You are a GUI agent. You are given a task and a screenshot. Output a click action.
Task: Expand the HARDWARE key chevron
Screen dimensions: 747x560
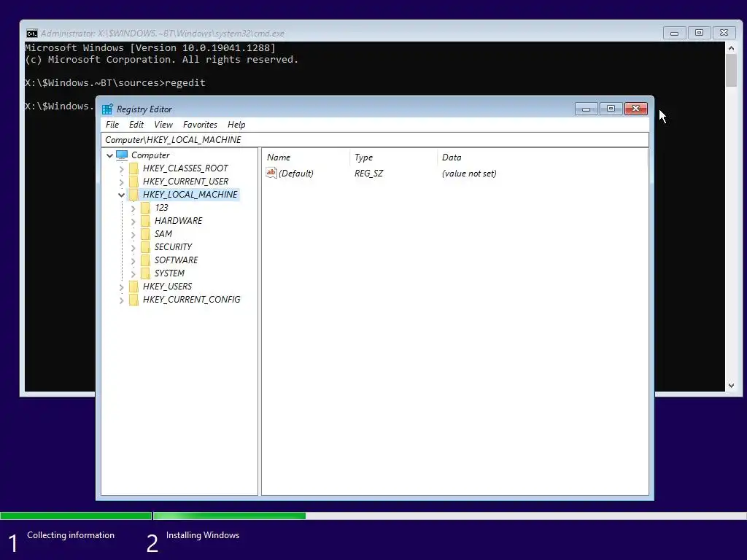pos(133,221)
